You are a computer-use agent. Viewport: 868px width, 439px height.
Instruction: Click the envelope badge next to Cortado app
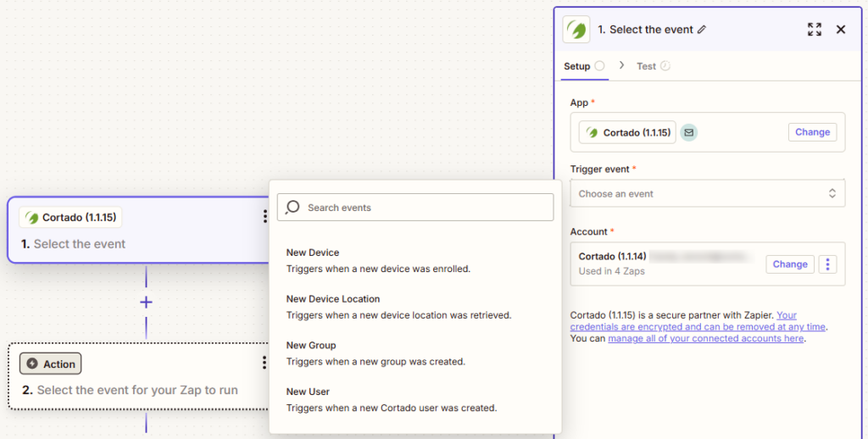click(688, 132)
